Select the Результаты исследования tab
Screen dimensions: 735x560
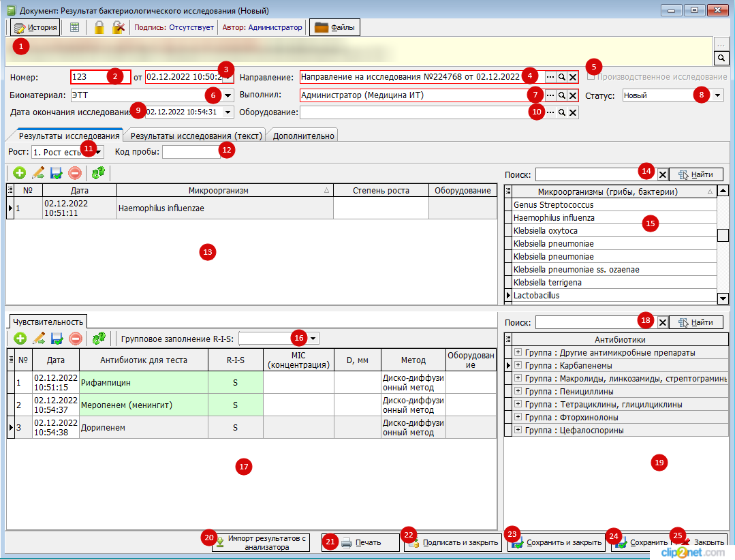coord(69,136)
